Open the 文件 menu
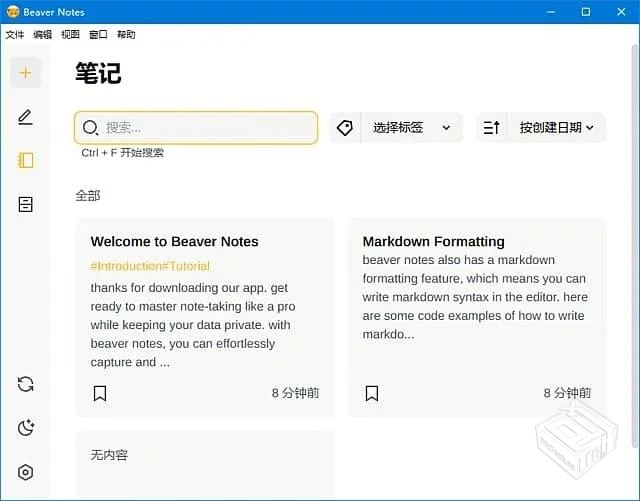 pyautogui.click(x=15, y=35)
